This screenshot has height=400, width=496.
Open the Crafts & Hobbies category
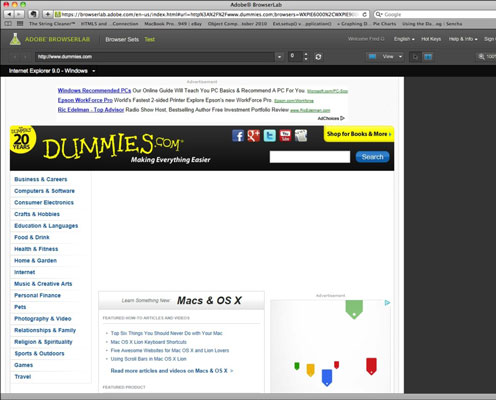37,214
